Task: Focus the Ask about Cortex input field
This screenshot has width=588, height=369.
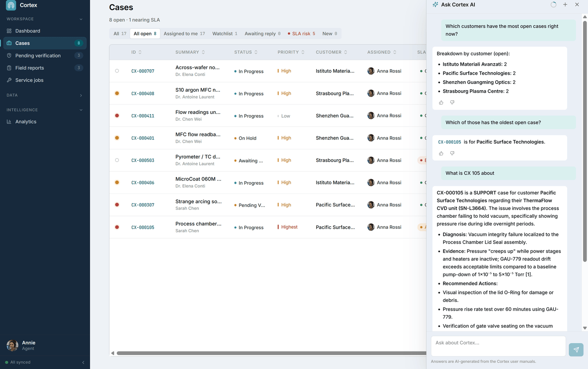Action: [498, 346]
